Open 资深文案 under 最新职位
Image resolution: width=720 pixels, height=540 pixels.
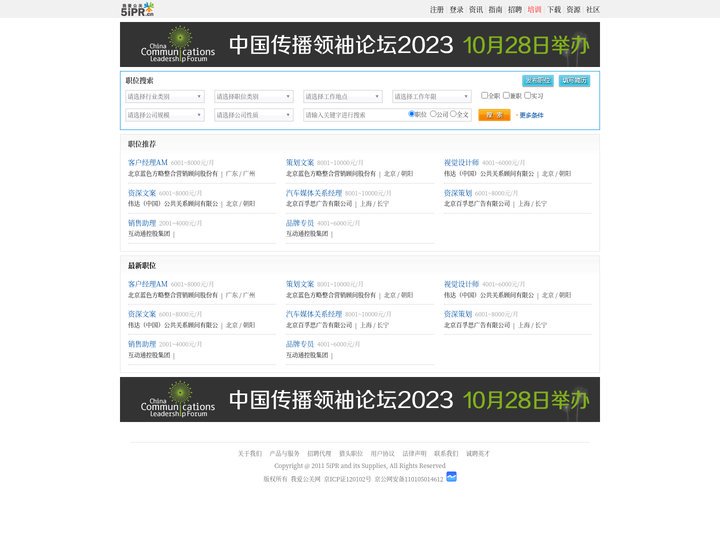[142, 314]
